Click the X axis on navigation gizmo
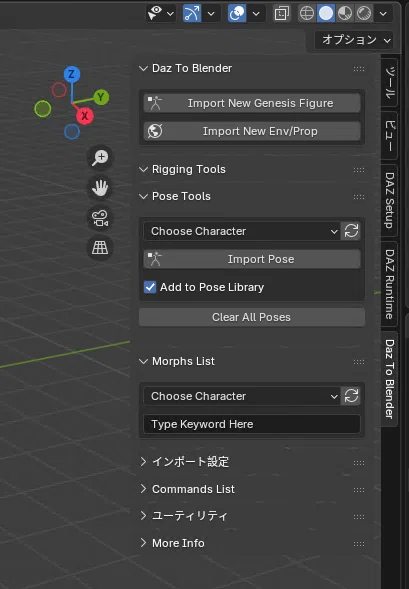 [85, 116]
